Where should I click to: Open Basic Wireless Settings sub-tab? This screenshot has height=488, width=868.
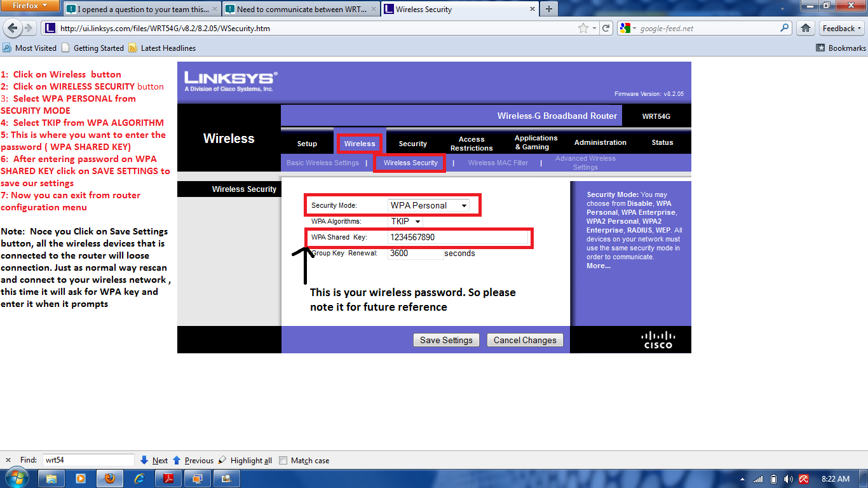323,163
